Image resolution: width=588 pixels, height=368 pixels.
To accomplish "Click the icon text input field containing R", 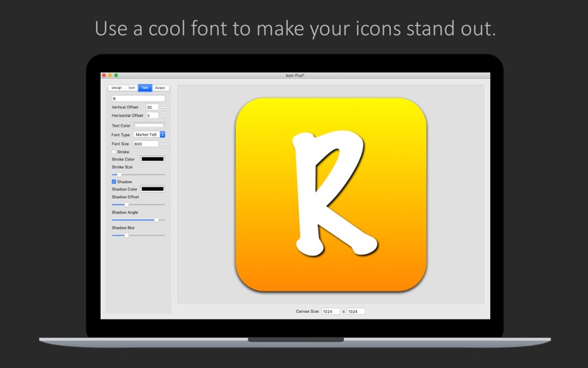I will tap(138, 99).
